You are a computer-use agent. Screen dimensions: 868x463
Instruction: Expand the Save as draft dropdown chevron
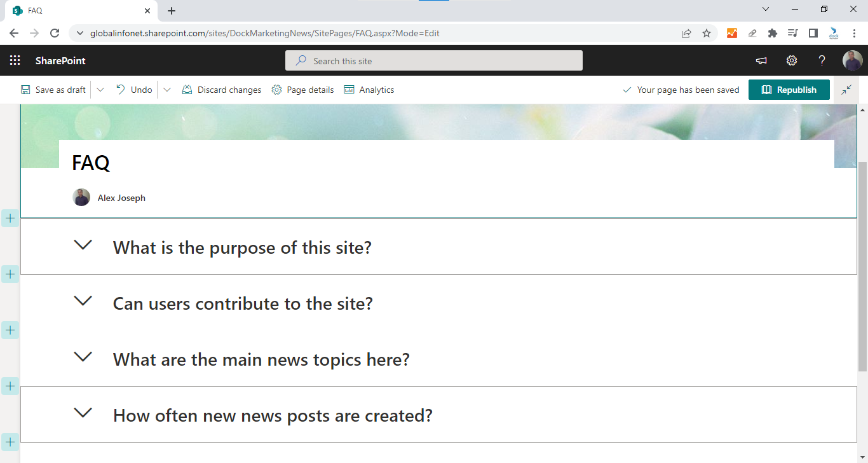point(100,89)
